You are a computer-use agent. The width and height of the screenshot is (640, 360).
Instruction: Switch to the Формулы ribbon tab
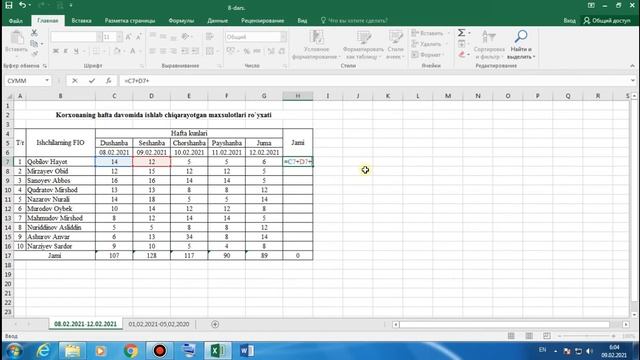[x=181, y=20]
